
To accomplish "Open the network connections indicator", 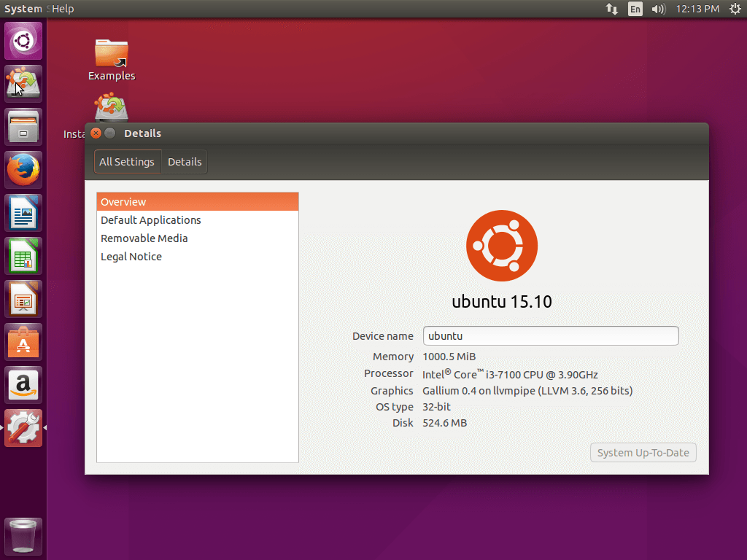I will click(612, 9).
